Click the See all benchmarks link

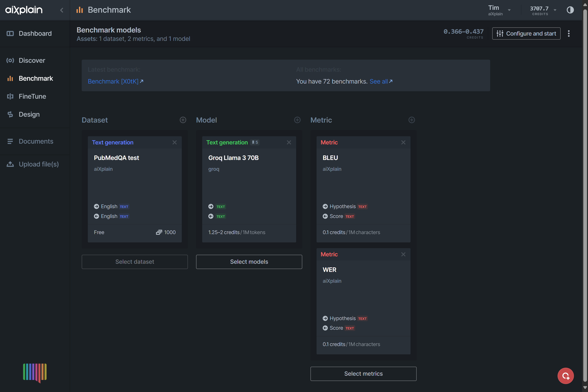[381, 81]
